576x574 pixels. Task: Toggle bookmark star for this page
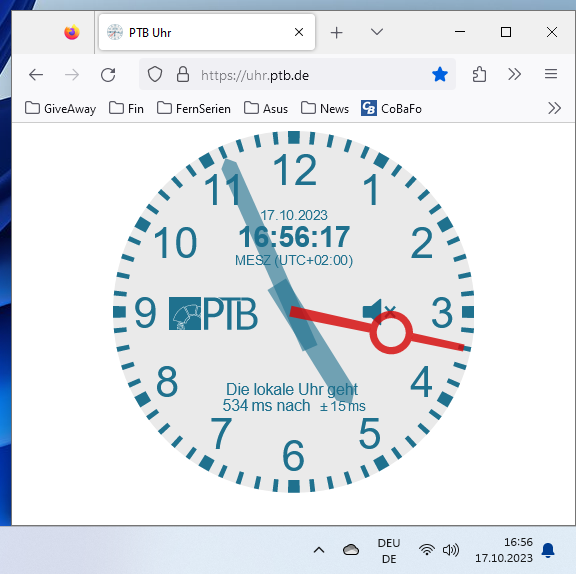coord(440,75)
